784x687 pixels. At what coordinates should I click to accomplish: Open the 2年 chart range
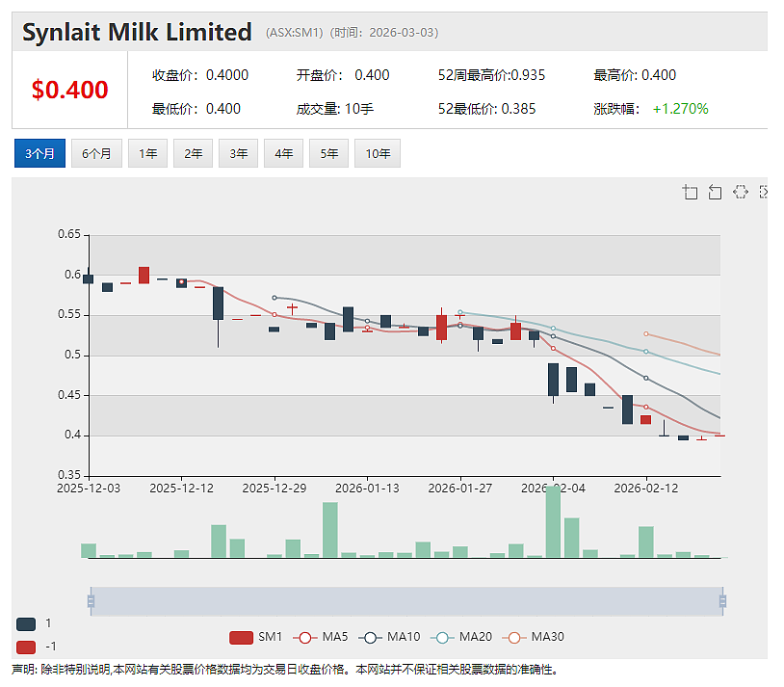[193, 153]
